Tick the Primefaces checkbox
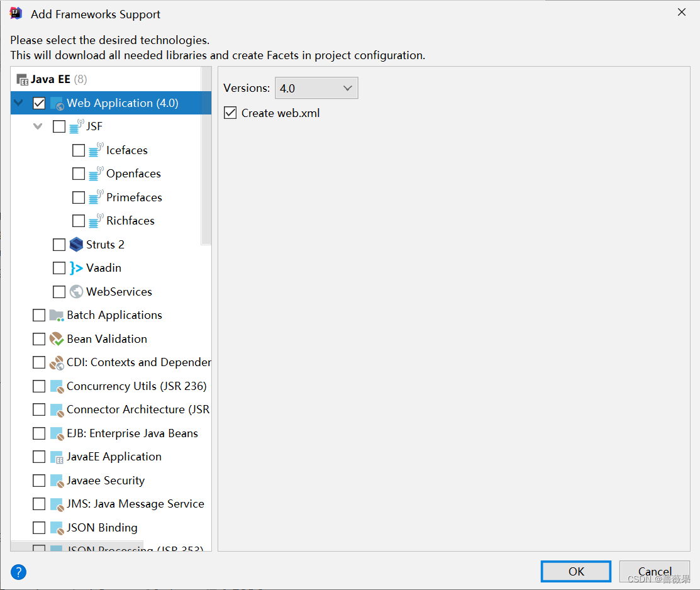This screenshot has width=700, height=590. 79,197
